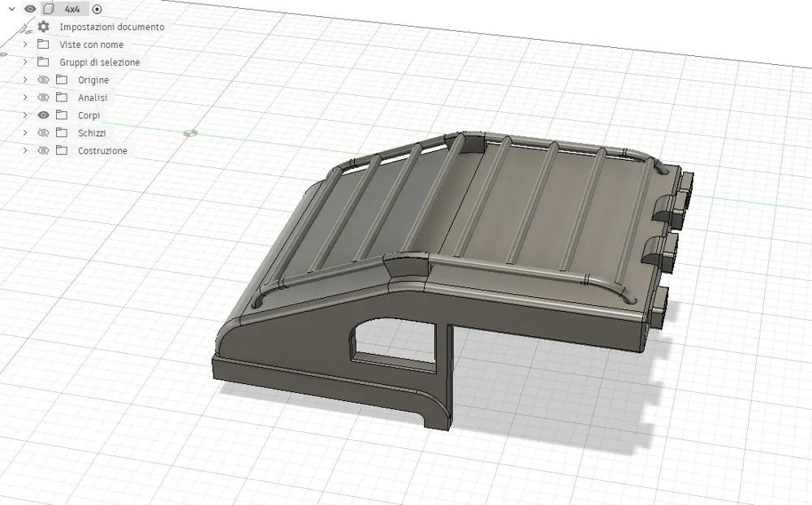Open Impostazioni documento gear icon
Screen dimensions: 812x505
44,27
